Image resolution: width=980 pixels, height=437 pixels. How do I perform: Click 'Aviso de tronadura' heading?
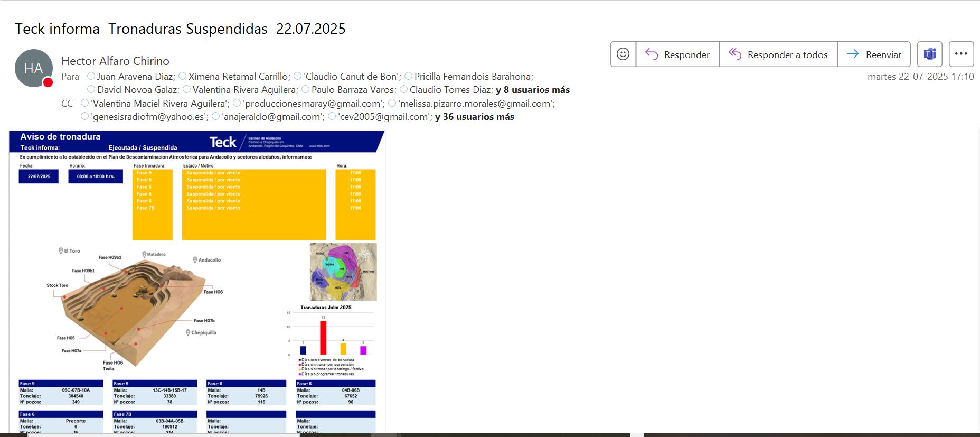pos(60,136)
